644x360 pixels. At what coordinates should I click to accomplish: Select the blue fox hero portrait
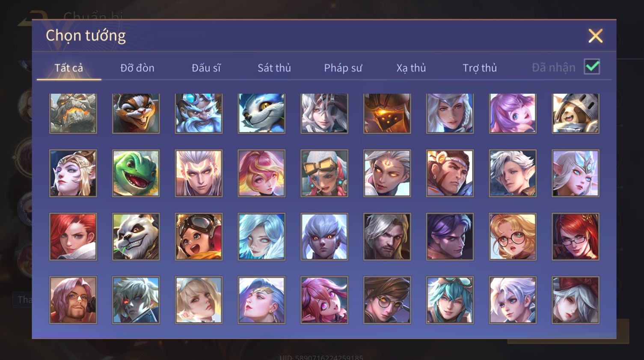[261, 113]
